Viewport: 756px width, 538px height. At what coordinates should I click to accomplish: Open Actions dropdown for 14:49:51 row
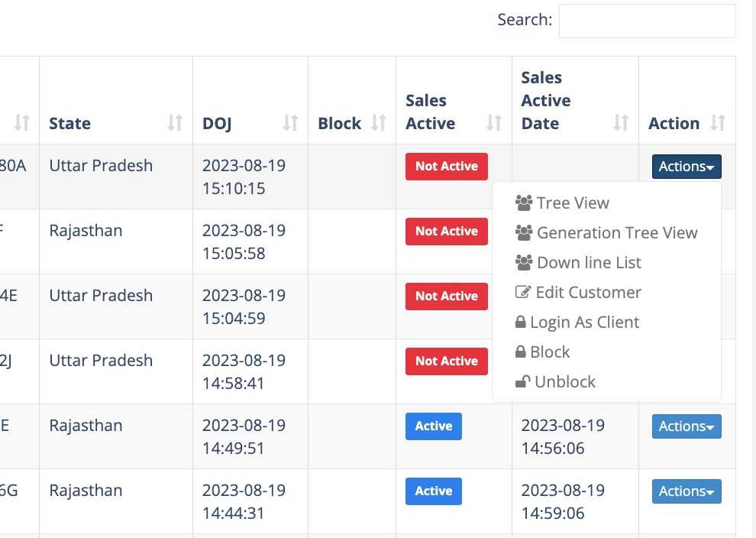(x=687, y=426)
